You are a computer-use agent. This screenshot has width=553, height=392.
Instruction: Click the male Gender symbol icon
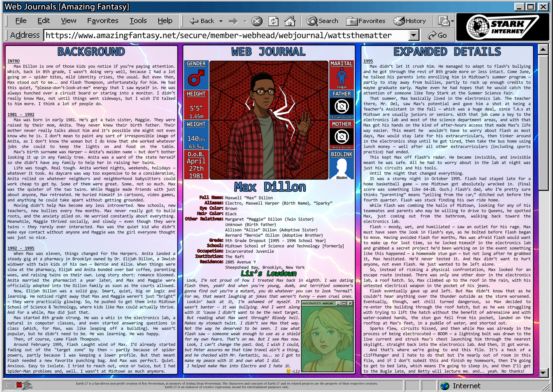tap(196, 78)
